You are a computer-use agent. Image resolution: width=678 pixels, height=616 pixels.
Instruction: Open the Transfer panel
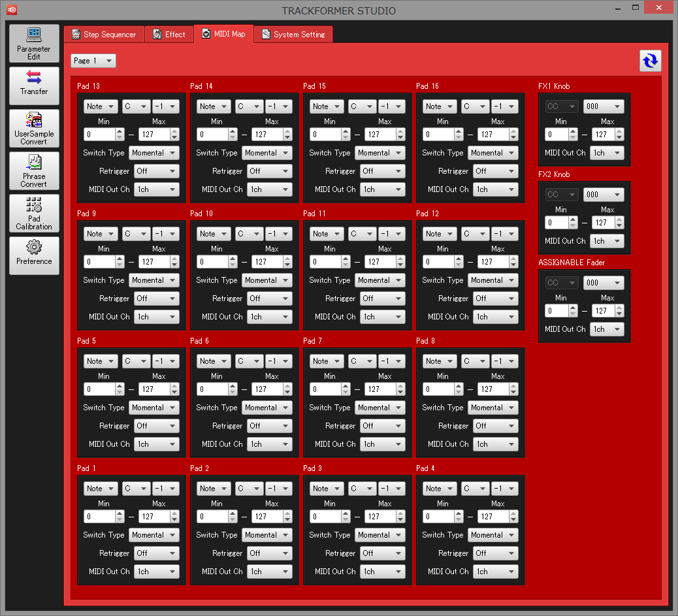click(x=34, y=86)
